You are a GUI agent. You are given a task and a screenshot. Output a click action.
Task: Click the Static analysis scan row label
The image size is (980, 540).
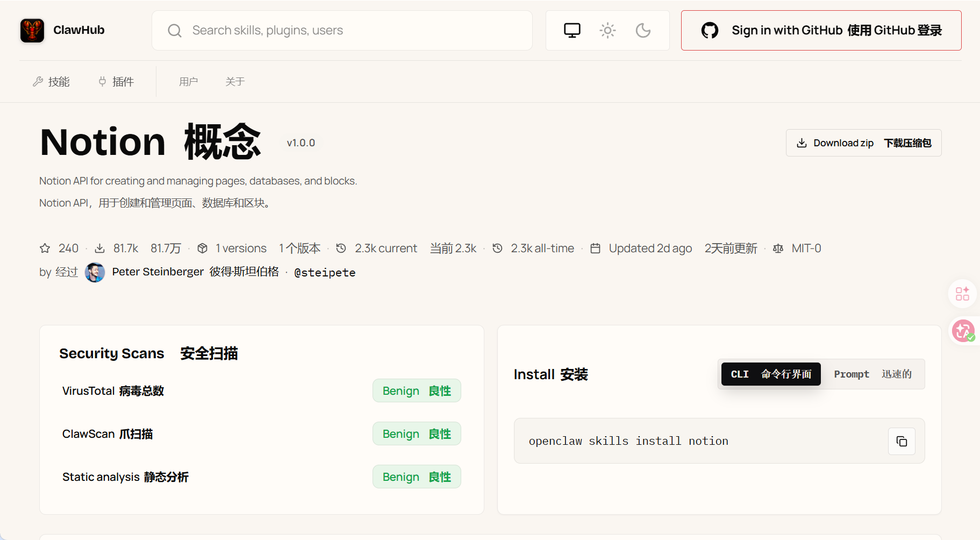pyautogui.click(x=125, y=477)
